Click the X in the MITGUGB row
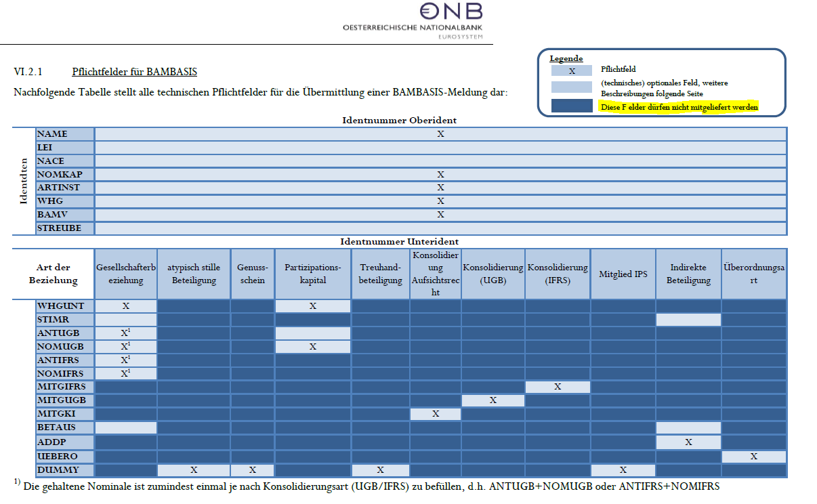Viewport: 817px width, 504px height. (x=493, y=400)
